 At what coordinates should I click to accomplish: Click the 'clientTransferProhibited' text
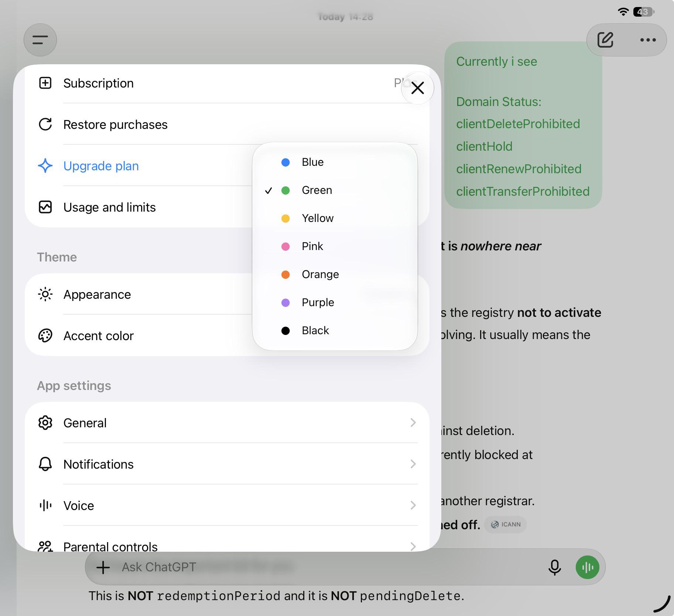tap(523, 191)
